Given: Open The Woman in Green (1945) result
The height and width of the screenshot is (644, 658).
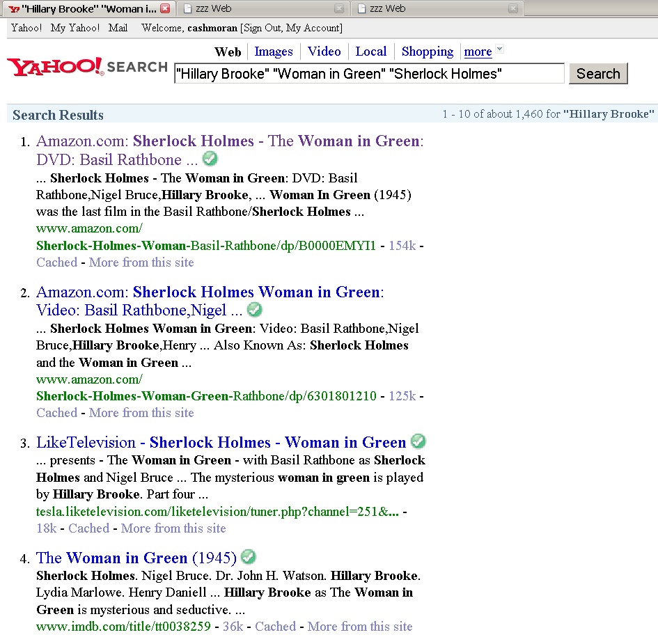Looking at the screenshot, I should pos(136,558).
